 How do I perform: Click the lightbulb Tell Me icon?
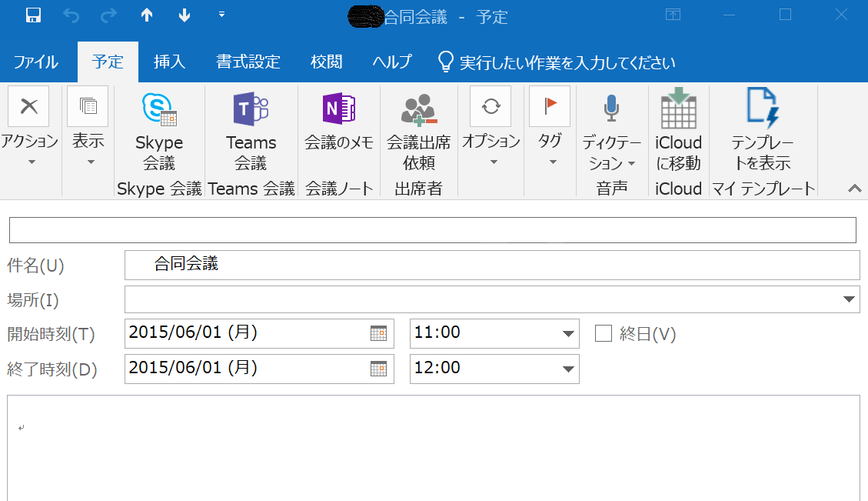(446, 62)
